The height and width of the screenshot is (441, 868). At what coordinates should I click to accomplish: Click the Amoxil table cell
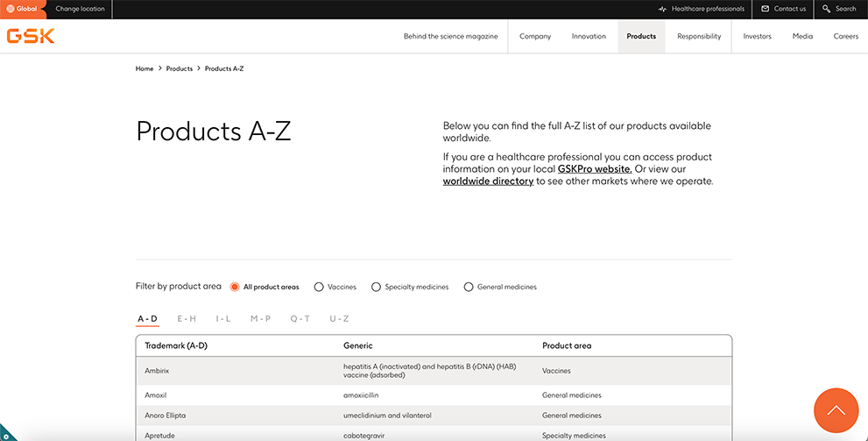[156, 395]
